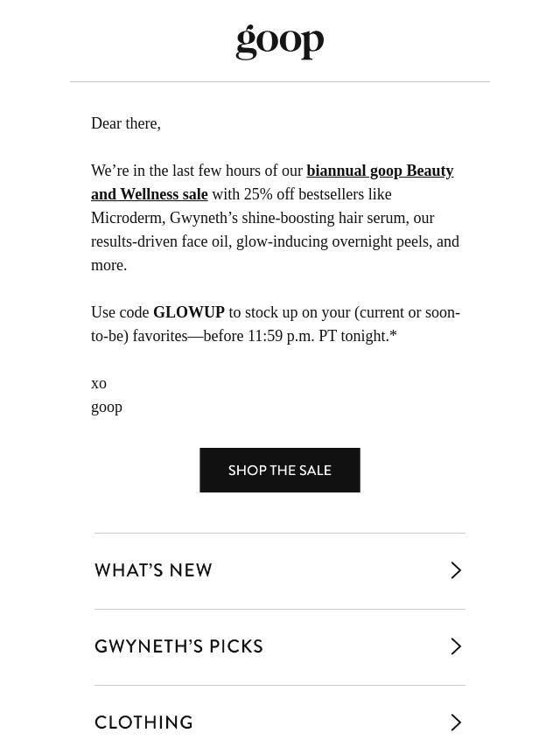
Task: Click the goop logo at top
Action: [x=280, y=42]
